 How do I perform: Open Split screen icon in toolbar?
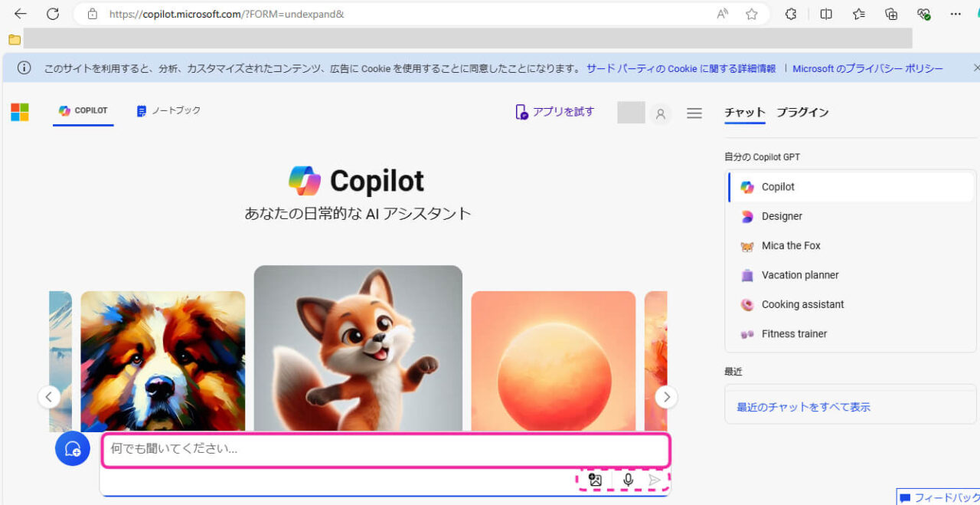[x=826, y=14]
